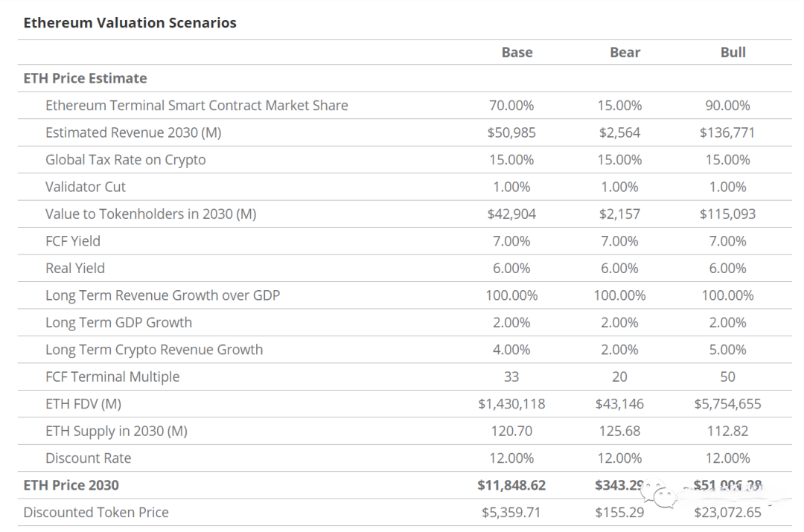Click the ETH Price Estimate section heading
Screen dimensions: 804x532
click(x=85, y=79)
